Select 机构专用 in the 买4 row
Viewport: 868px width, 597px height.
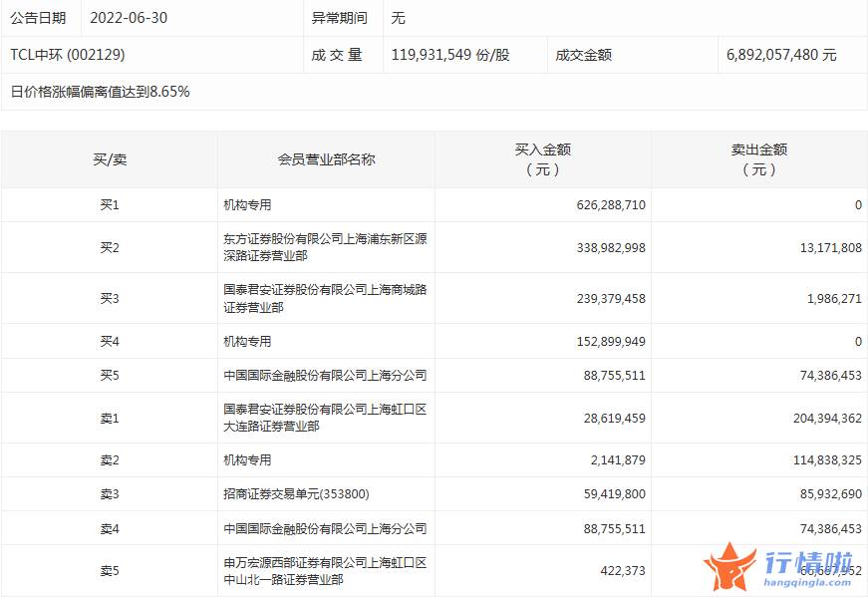(247, 341)
